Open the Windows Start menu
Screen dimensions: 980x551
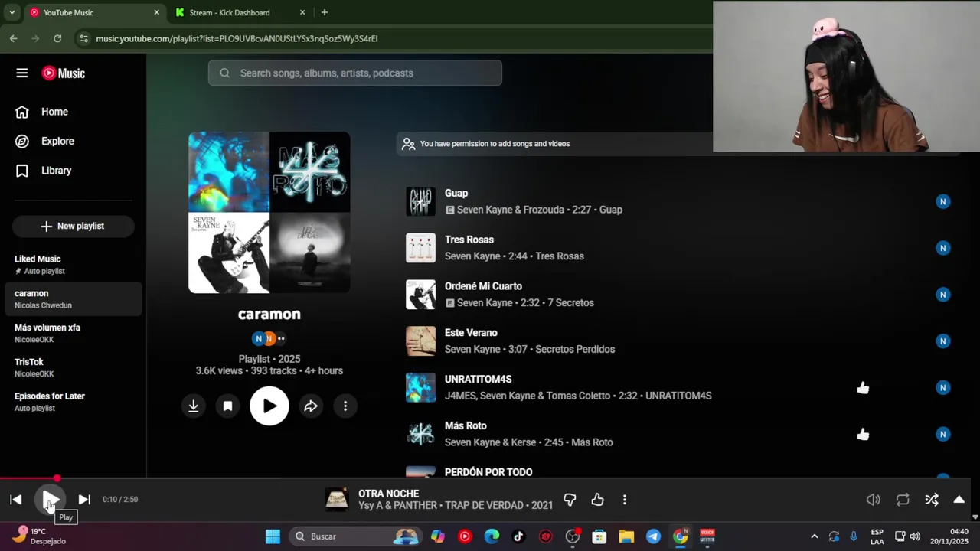tap(273, 536)
